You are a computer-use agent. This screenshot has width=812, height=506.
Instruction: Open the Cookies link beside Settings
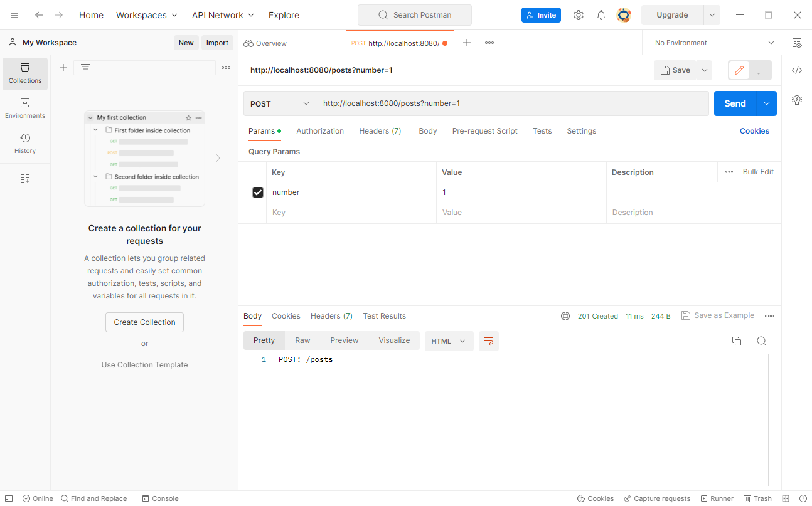(x=754, y=131)
